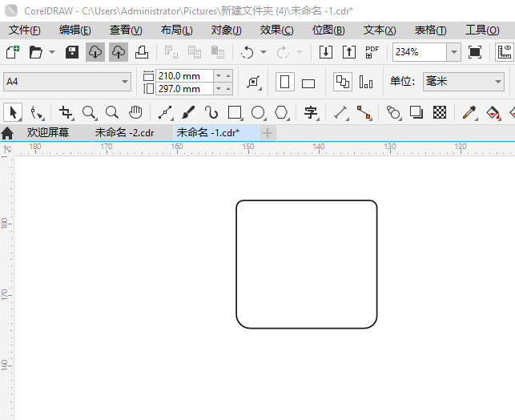This screenshot has height=420, width=515.
Task: Select the Crop tool
Action: (x=66, y=112)
